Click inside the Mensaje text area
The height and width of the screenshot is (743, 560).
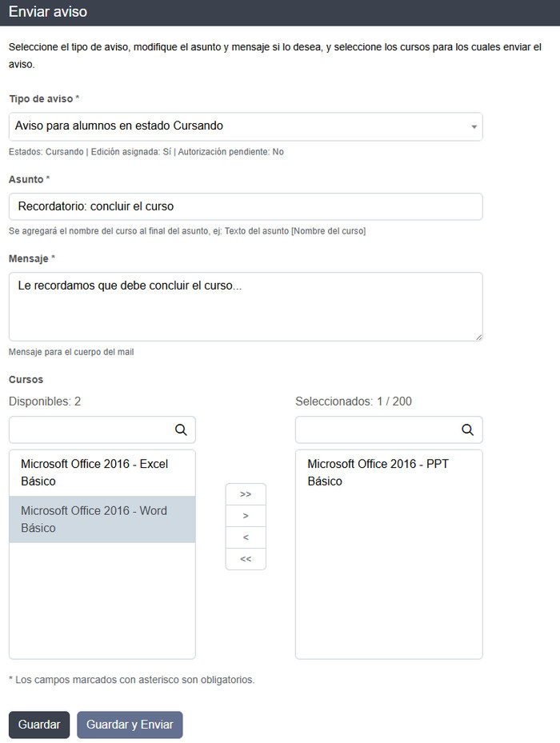(246, 306)
